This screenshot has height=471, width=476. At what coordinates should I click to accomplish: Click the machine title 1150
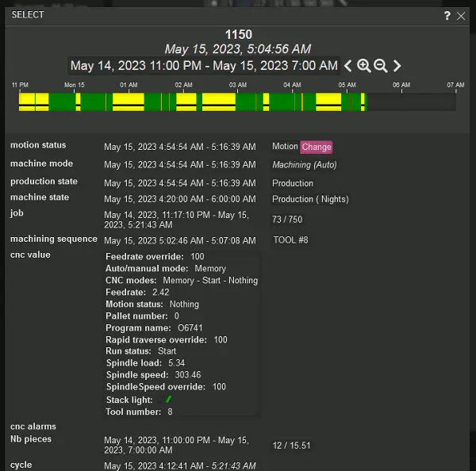point(238,35)
